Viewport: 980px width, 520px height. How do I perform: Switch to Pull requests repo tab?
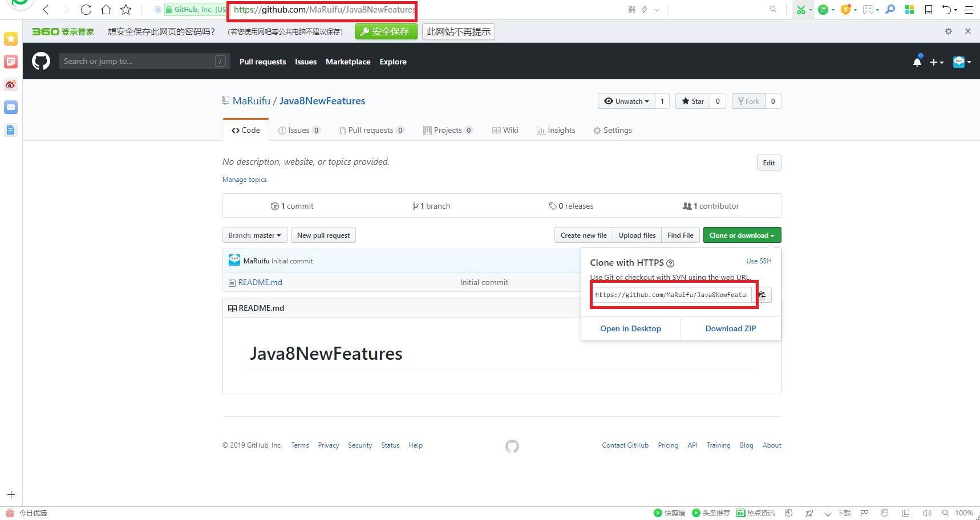(372, 130)
